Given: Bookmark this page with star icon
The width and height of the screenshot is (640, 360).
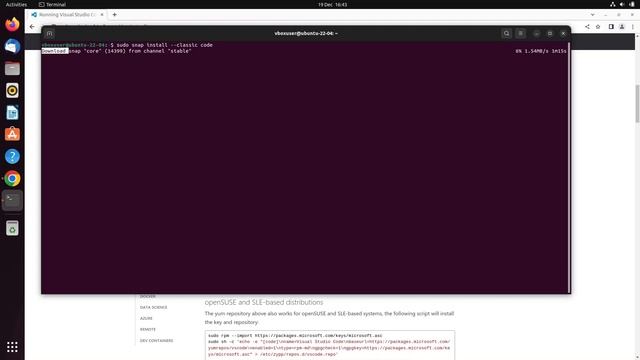Looking at the screenshot, I should tap(598, 27).
